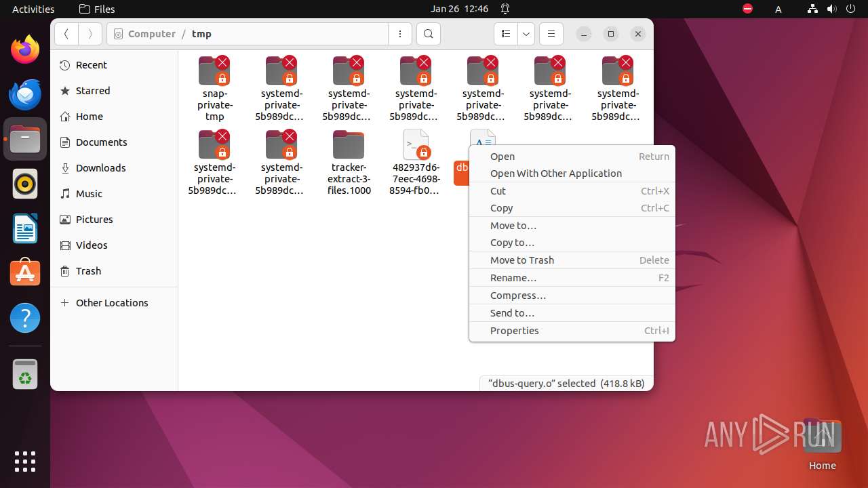
Task: Open the snap-private-tmp folder icon
Action: tap(214, 70)
